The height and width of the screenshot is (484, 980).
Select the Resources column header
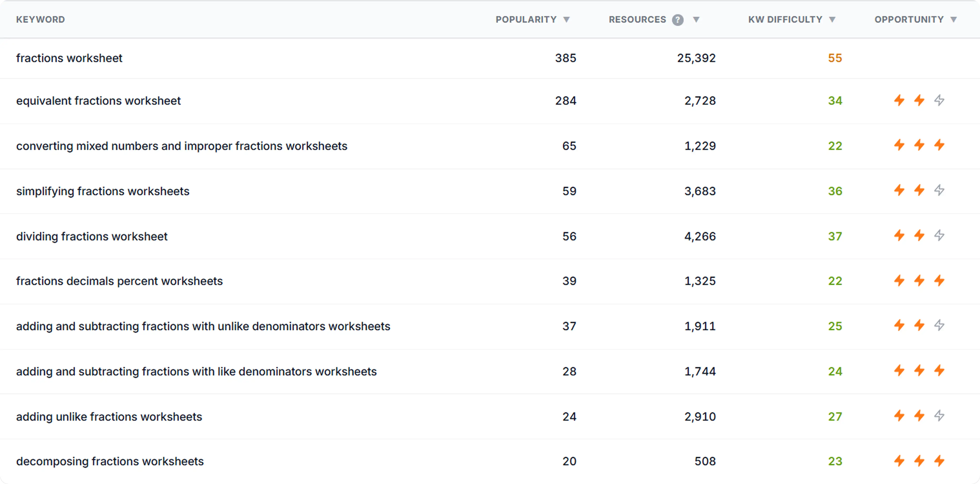pyautogui.click(x=637, y=19)
